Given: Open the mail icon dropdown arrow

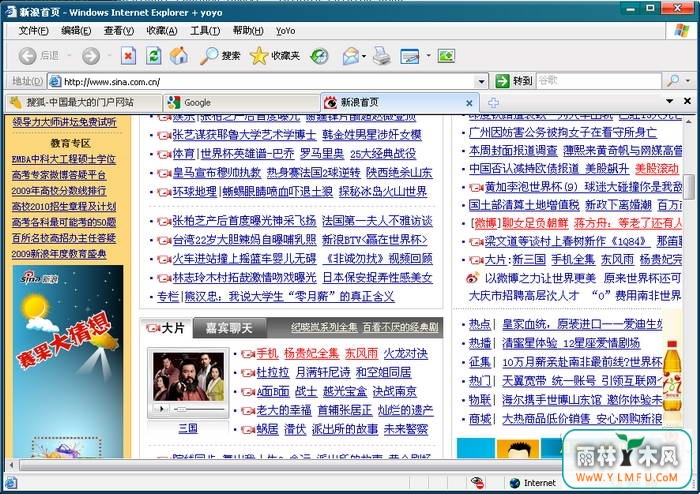Looking at the screenshot, I should (x=364, y=56).
